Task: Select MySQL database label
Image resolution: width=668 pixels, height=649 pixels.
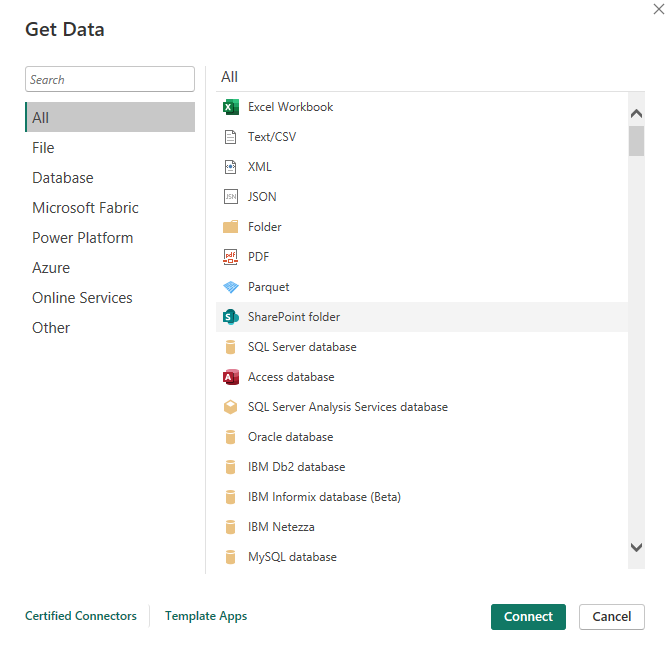Action: (292, 557)
